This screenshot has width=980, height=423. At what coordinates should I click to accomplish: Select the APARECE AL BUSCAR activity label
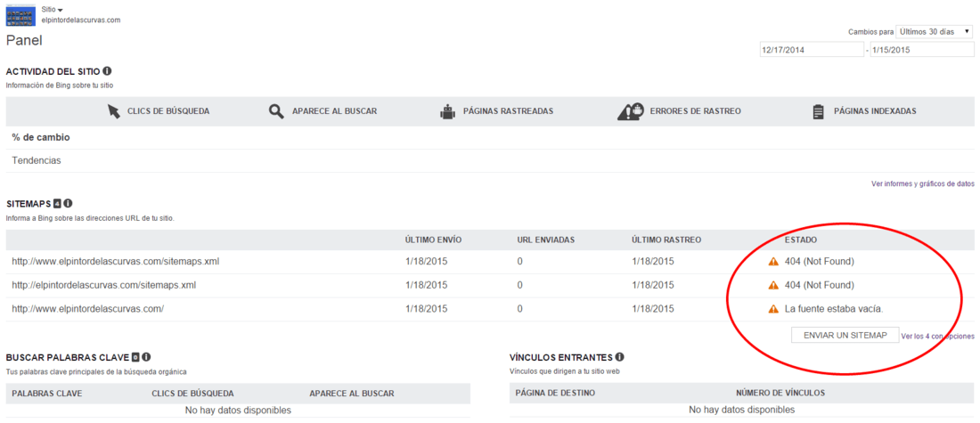tap(334, 111)
